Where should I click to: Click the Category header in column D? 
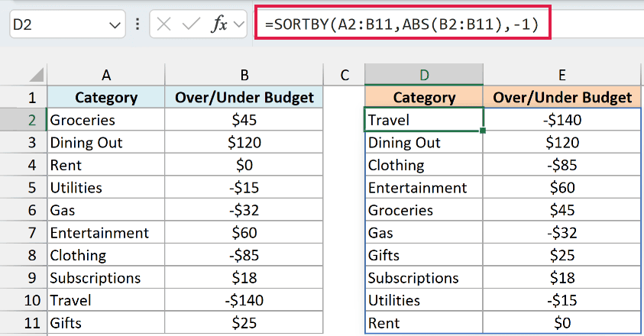(x=424, y=97)
